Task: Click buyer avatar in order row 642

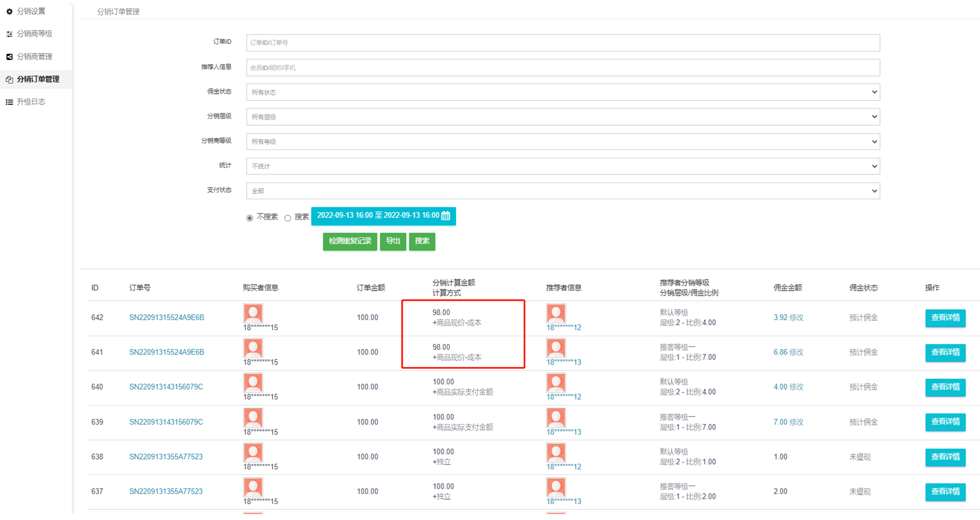Action: [x=253, y=313]
